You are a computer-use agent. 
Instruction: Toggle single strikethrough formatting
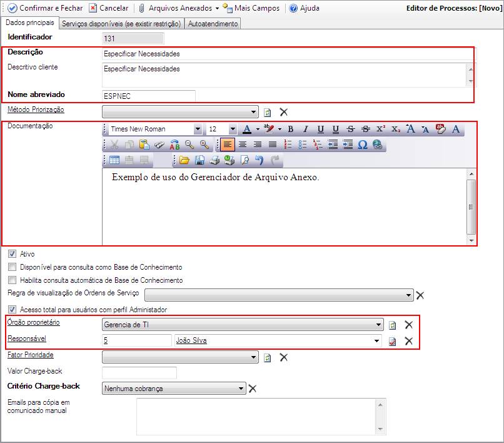pos(351,129)
